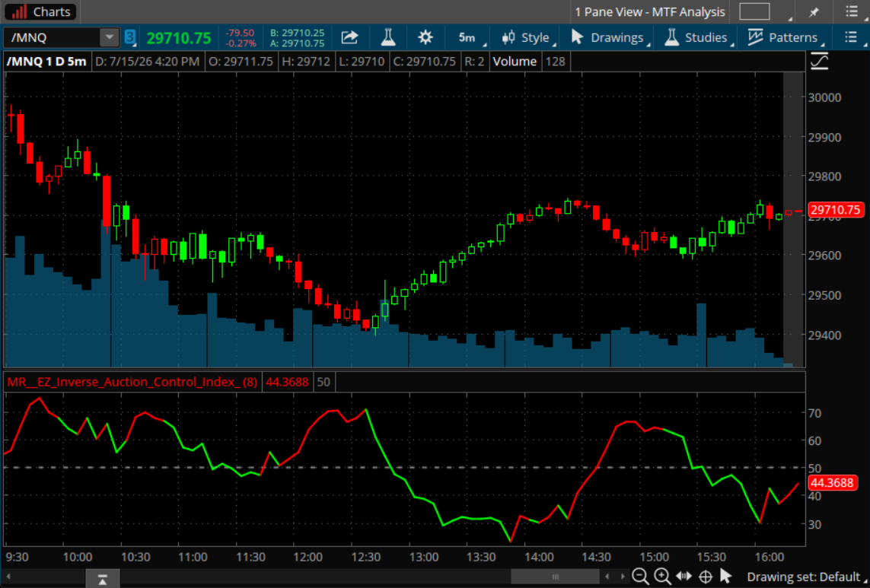Screen dimensions: 870x588
Task: Expand the symbol dropdown arrow next to /MNQ
Action: [x=110, y=38]
